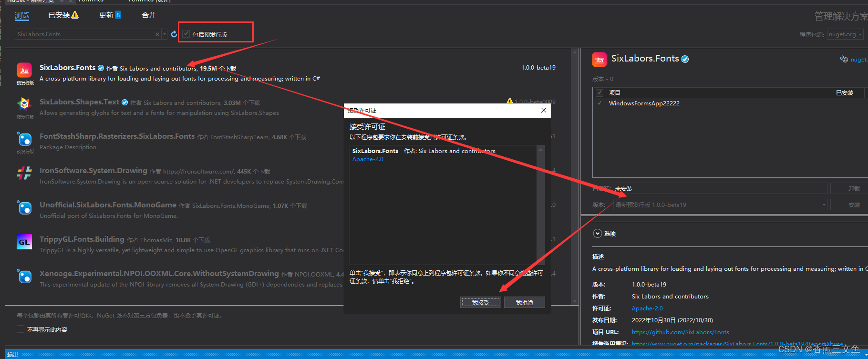868x359 pixels.
Task: Toggle the 不再显示此内容 checkbox
Action: 20,329
